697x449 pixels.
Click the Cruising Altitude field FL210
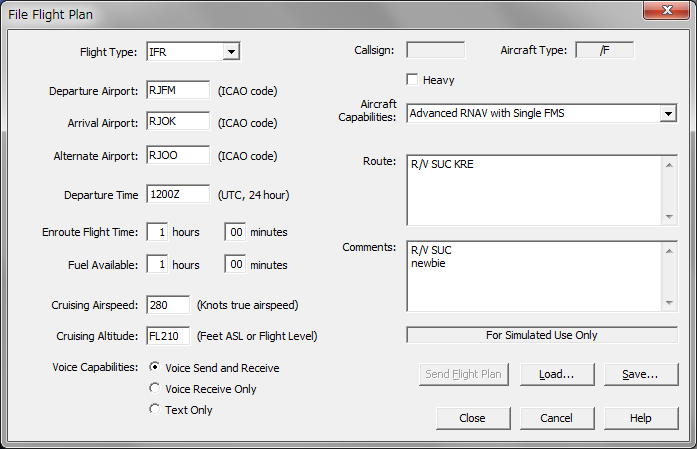(x=168, y=336)
